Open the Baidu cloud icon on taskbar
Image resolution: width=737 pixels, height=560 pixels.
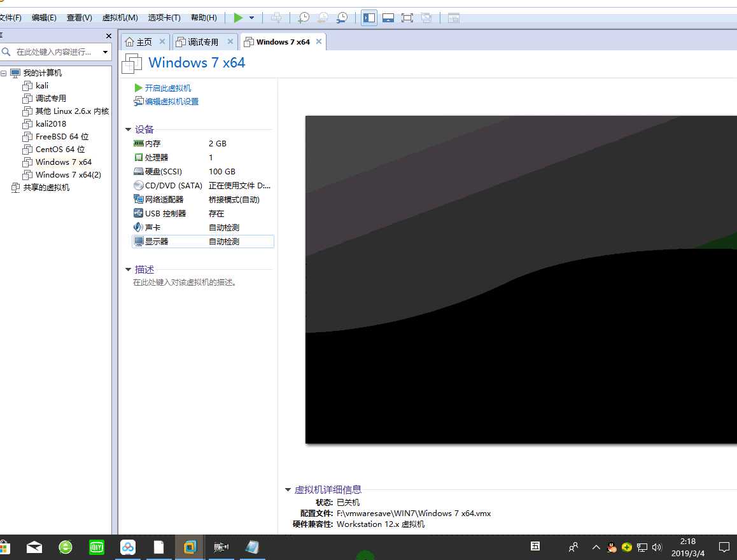coord(128,547)
